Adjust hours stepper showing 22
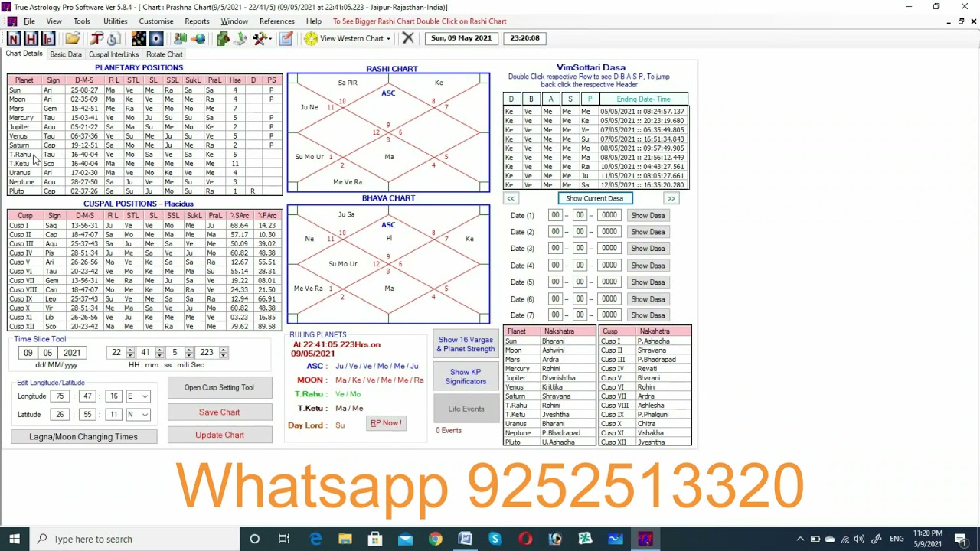Image resolution: width=980 pixels, height=551 pixels. pyautogui.click(x=129, y=352)
